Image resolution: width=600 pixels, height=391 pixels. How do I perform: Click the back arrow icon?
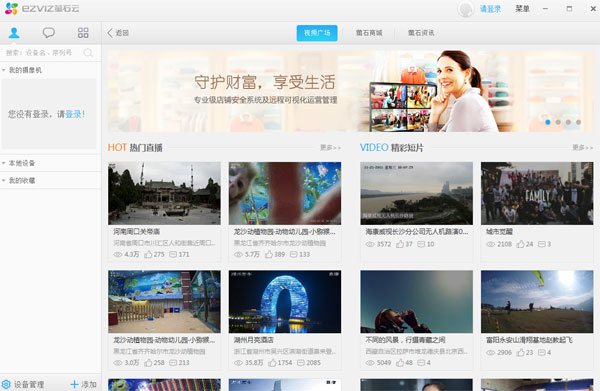[110, 33]
